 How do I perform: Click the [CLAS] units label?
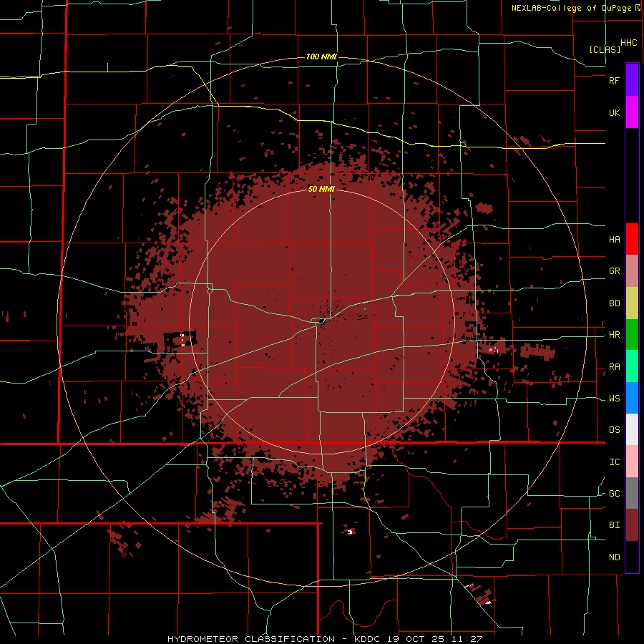[605, 49]
